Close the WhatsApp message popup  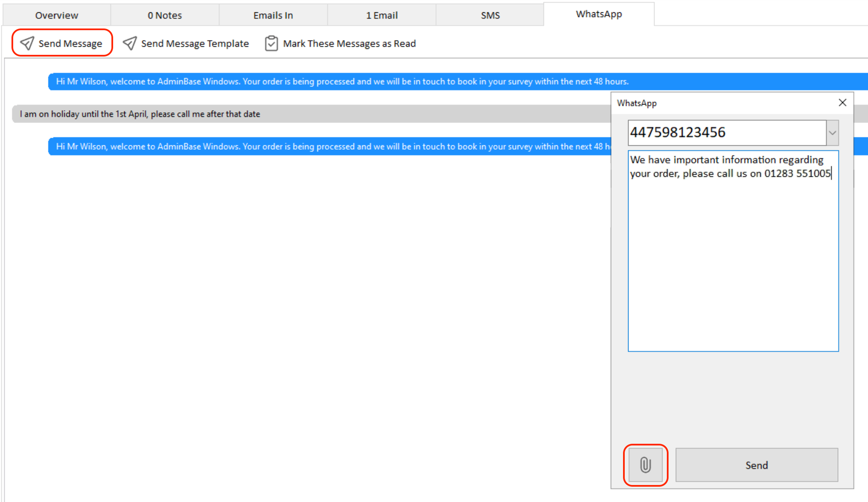(x=842, y=102)
